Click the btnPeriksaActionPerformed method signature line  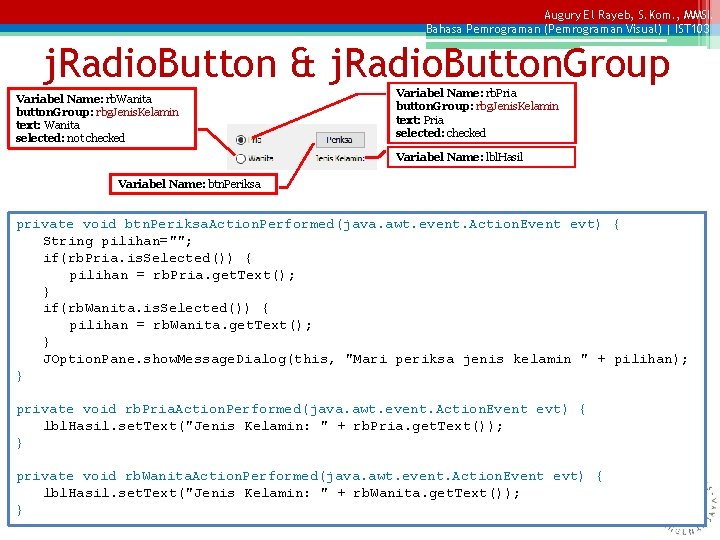pyautogui.click(x=318, y=224)
